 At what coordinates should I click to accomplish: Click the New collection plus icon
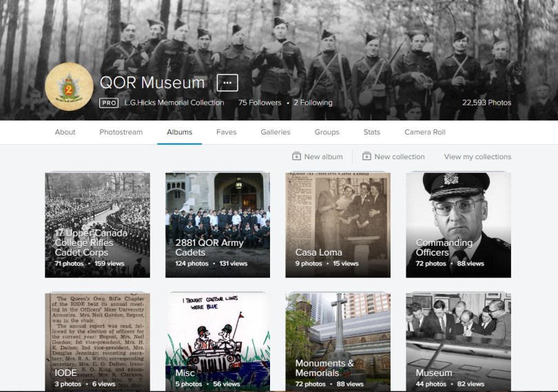[x=366, y=156]
